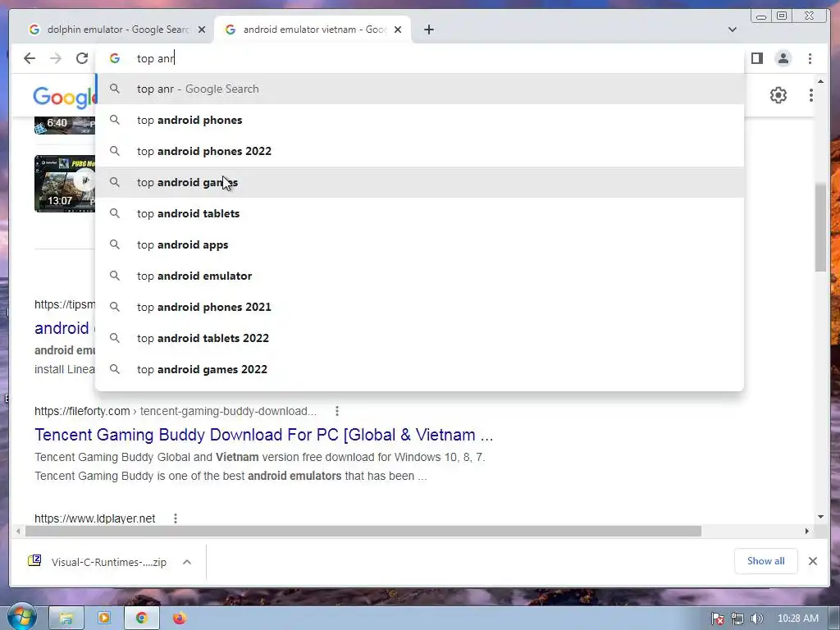Open Action Center flag tray icon
Viewport: 840px width, 630px height.
pos(718,619)
